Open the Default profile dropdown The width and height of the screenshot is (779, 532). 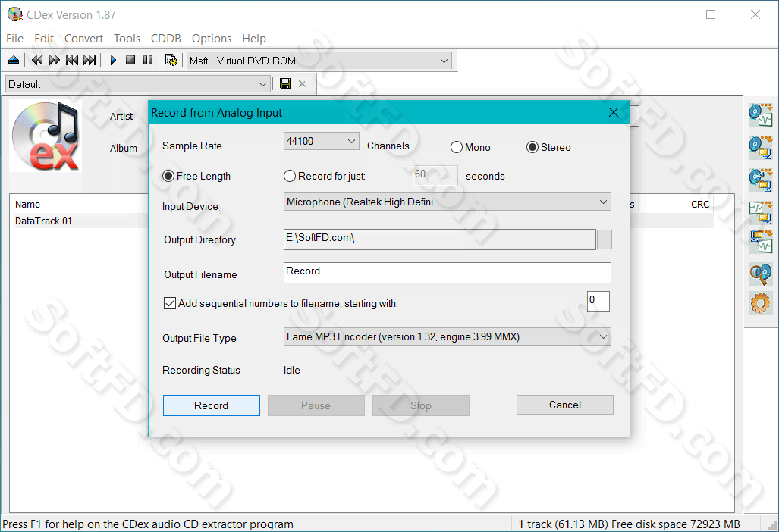tap(137, 84)
